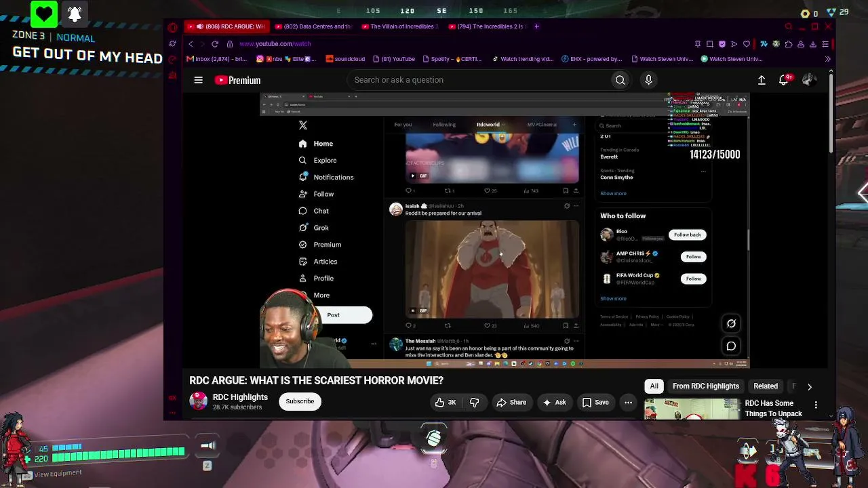
Task: Focus the Search or ask a question field
Action: [x=480, y=80]
